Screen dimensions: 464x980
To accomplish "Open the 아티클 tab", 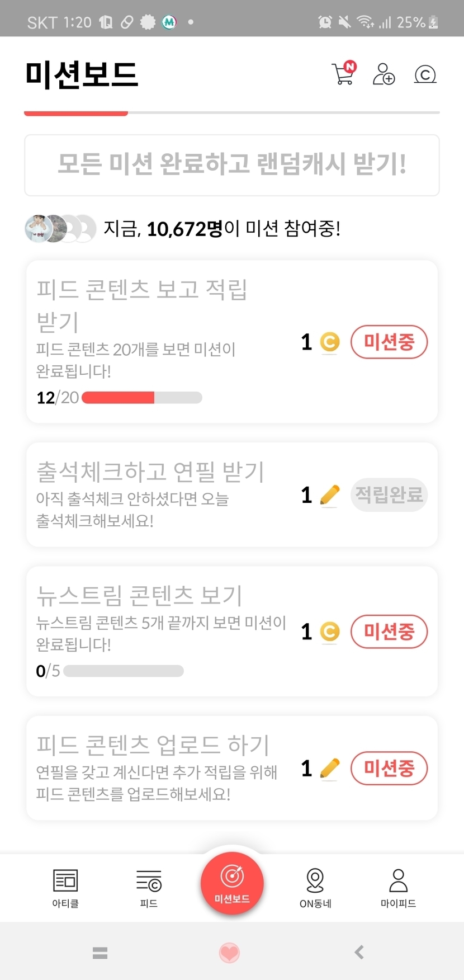I will (x=65, y=888).
